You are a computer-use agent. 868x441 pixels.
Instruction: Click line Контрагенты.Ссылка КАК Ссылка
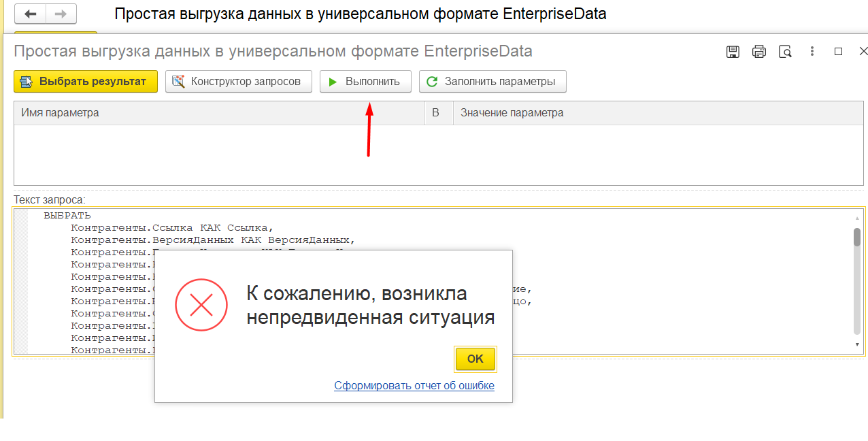coord(172,228)
